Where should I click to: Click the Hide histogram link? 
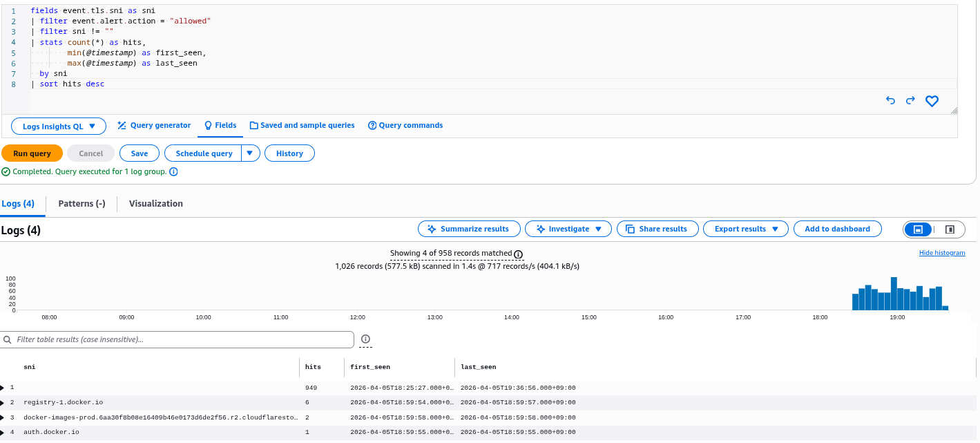pyautogui.click(x=942, y=253)
